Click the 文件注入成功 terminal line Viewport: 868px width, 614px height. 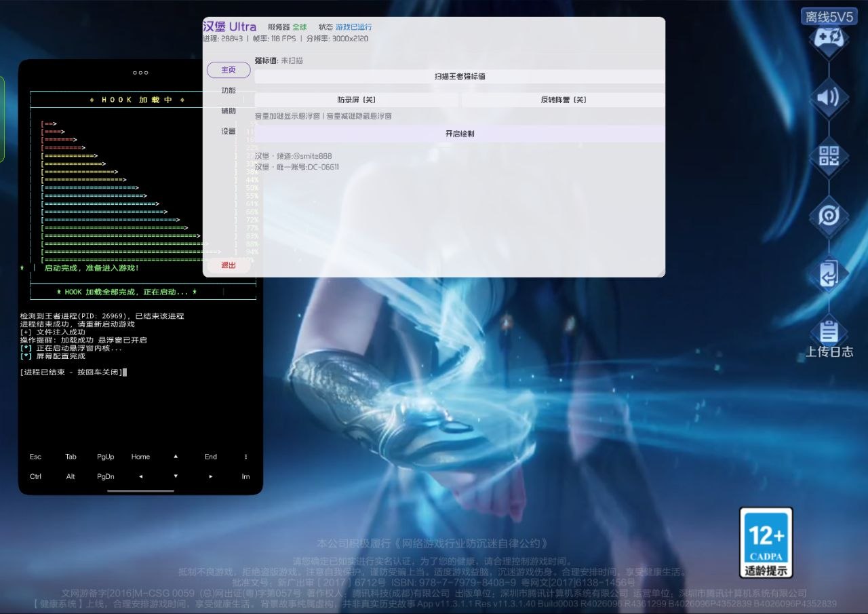click(x=53, y=332)
